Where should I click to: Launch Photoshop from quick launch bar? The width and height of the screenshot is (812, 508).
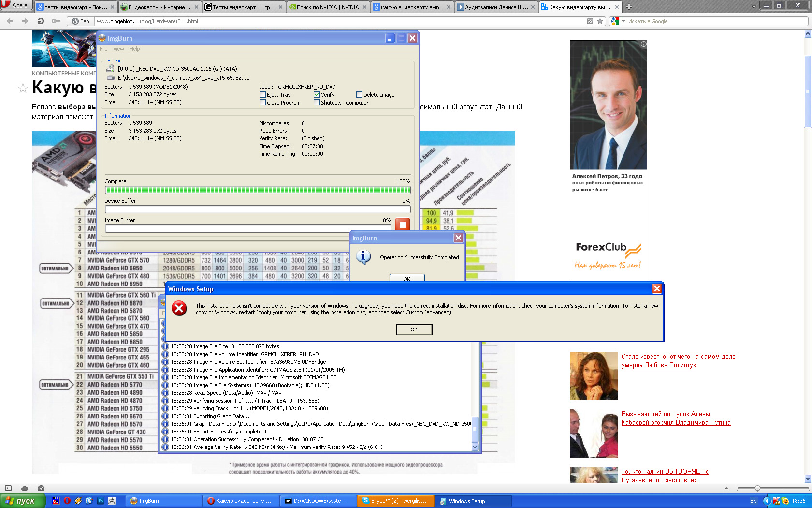point(101,501)
